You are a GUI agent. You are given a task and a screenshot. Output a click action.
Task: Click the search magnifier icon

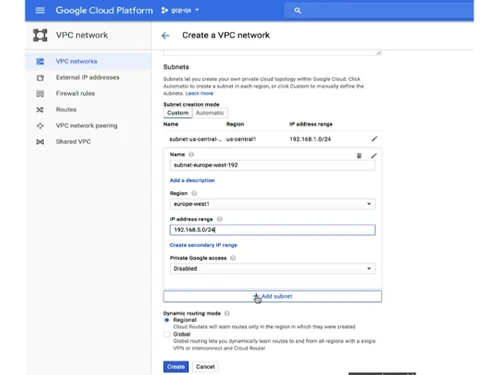[298, 11]
